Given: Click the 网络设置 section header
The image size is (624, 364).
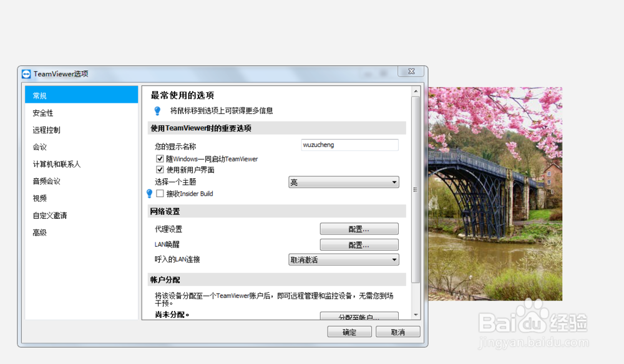Looking at the screenshot, I should (276, 211).
